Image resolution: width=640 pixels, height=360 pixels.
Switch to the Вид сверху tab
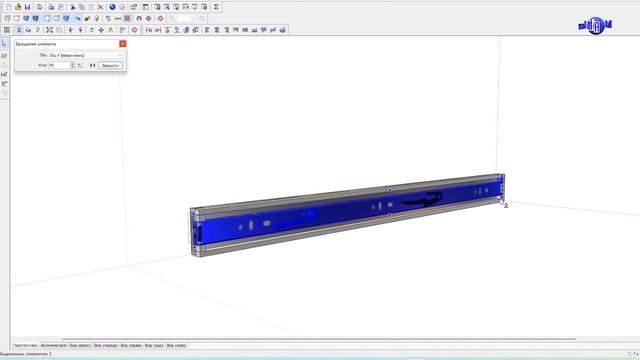[x=80, y=345]
